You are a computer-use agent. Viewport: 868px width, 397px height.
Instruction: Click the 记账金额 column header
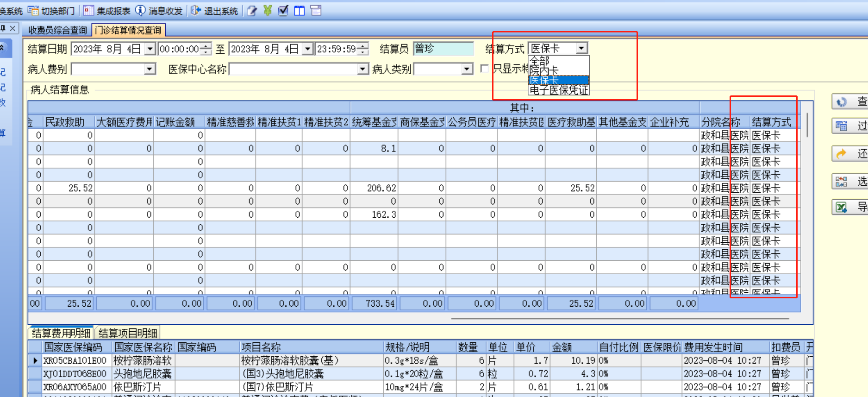tap(179, 122)
